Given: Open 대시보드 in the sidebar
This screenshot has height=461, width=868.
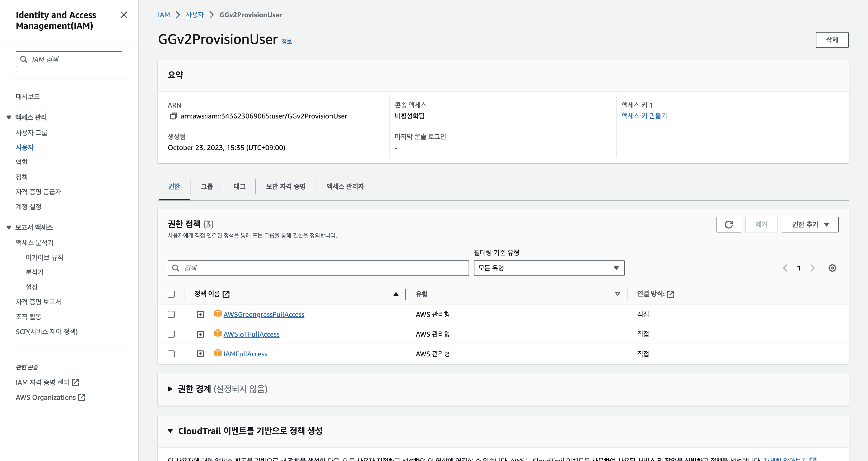Looking at the screenshot, I should [x=28, y=96].
